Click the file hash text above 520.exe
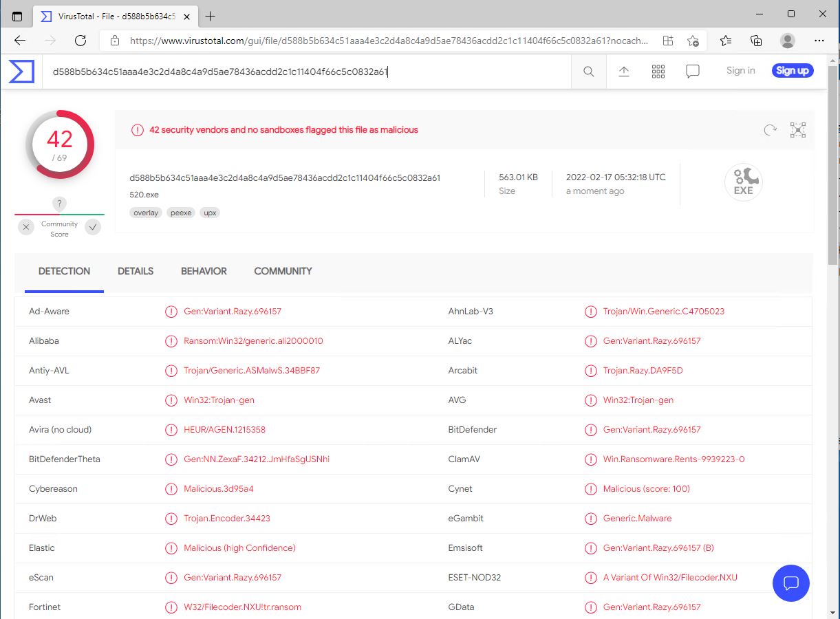Viewport: 840px width, 619px height. click(x=285, y=177)
